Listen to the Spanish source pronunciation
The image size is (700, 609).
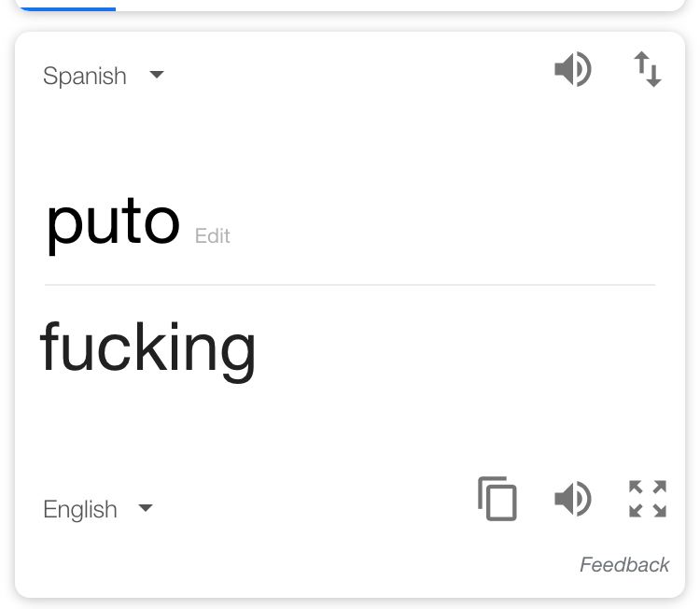click(573, 69)
